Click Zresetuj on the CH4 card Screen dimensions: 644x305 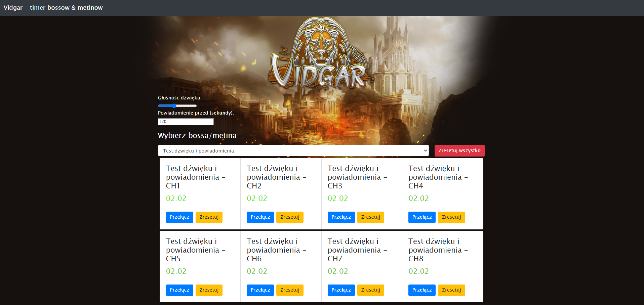point(451,217)
